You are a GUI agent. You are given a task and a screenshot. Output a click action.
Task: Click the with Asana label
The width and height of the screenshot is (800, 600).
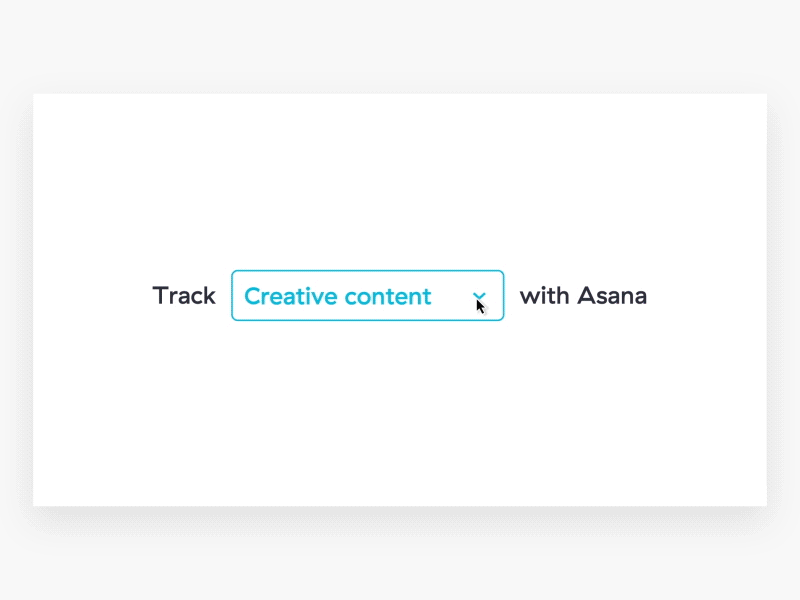point(583,296)
